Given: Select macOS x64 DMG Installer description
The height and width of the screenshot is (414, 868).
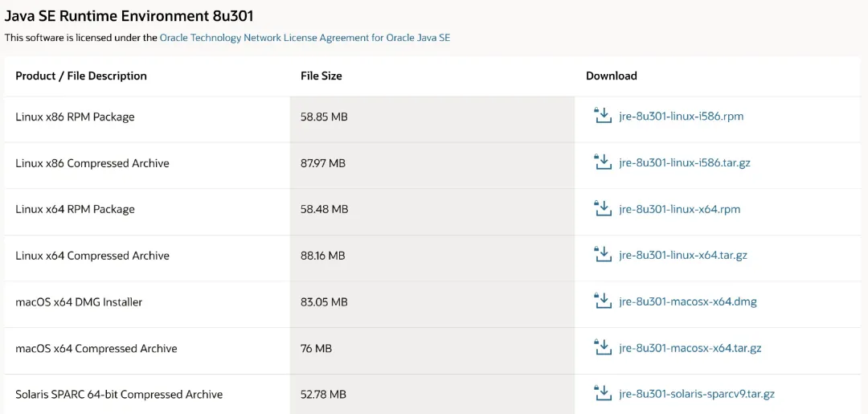Looking at the screenshot, I should click(x=79, y=302).
